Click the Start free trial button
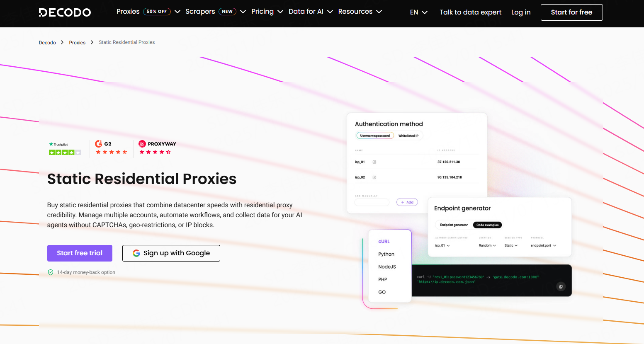 tap(80, 253)
